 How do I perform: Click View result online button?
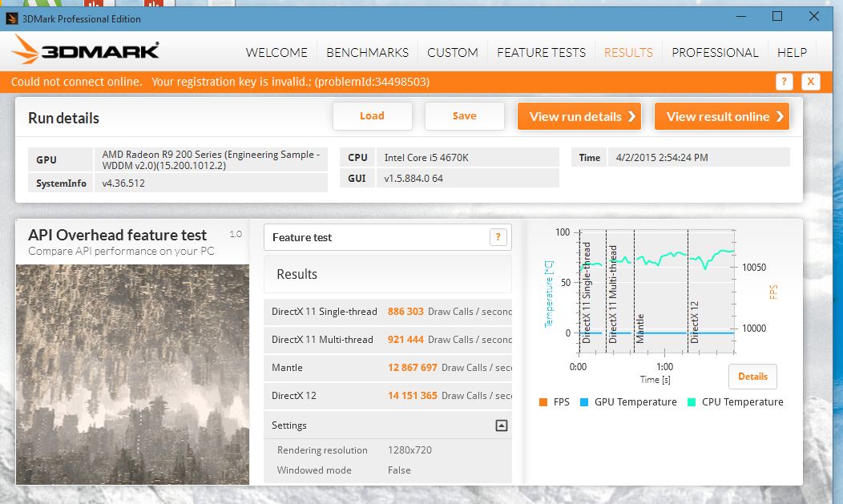point(722,116)
